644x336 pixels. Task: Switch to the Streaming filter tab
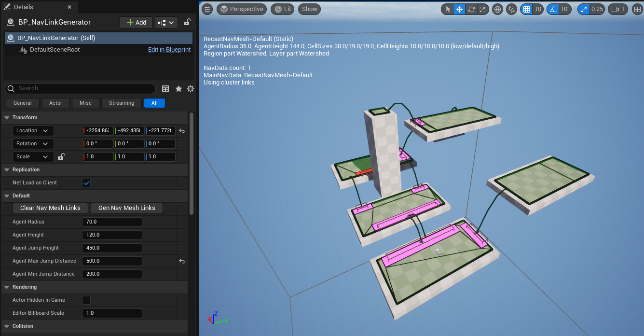click(122, 103)
